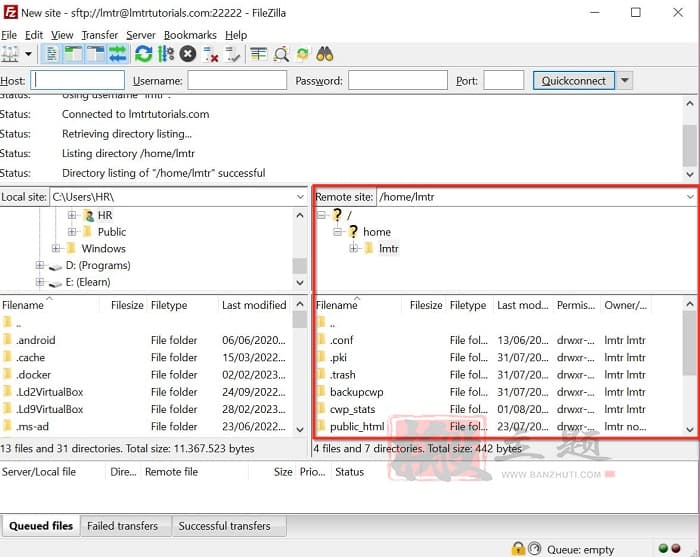Screen dimensions: 700x557
Task: Expand the remote lmtr folder
Action: [x=354, y=248]
